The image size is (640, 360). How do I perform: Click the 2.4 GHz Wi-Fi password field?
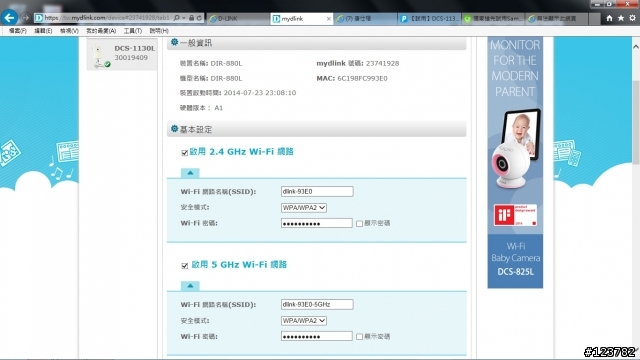(316, 223)
